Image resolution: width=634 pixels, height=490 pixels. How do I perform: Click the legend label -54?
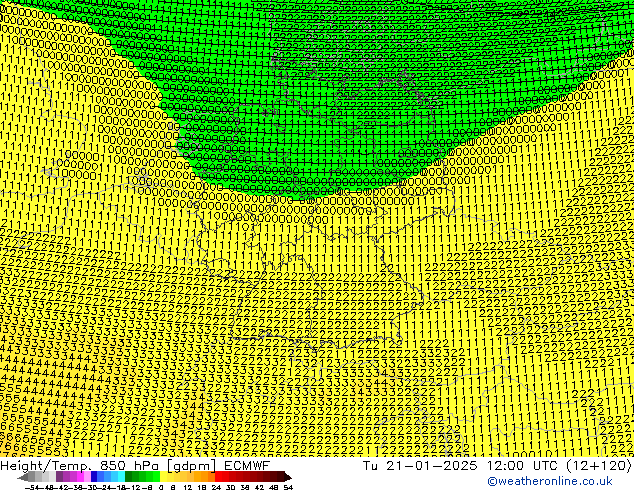click(x=34, y=488)
